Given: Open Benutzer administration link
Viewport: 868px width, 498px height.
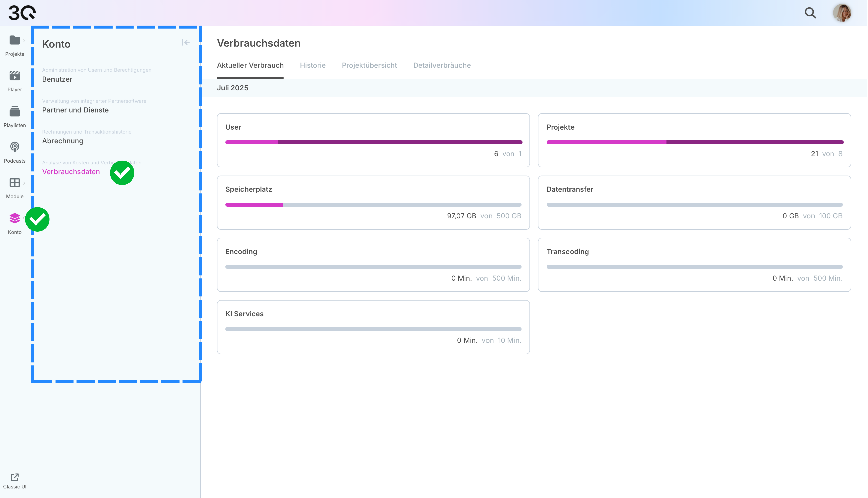Looking at the screenshot, I should [57, 79].
